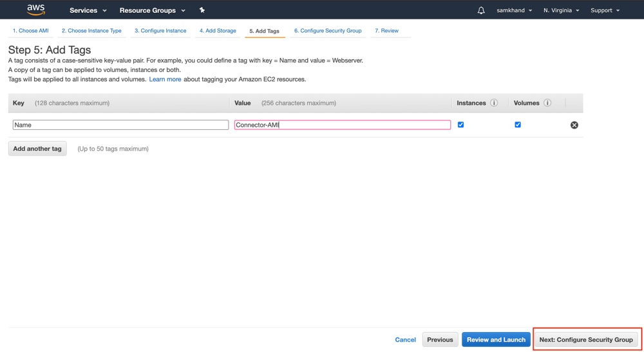
Task: Click the Volumes info icon
Action: (x=547, y=103)
